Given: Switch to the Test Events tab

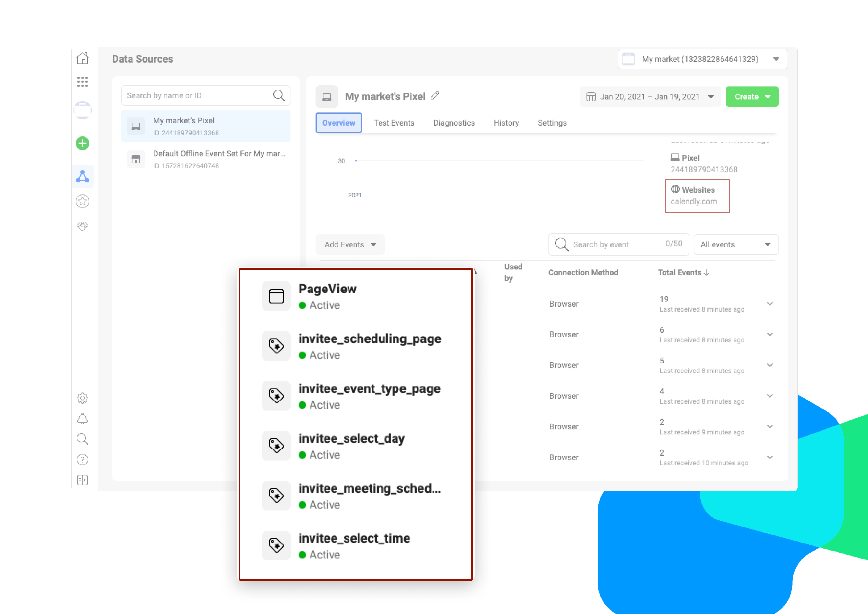Looking at the screenshot, I should (394, 123).
